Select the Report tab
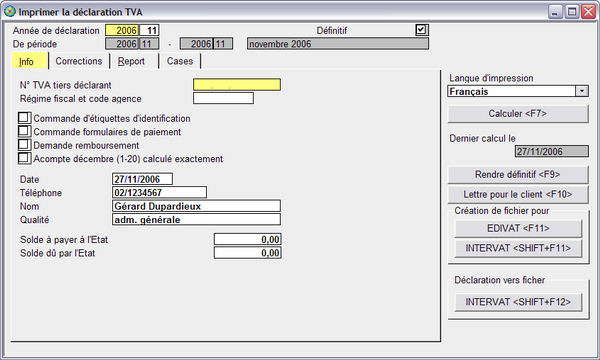This screenshot has height=360, width=600. coord(134,61)
